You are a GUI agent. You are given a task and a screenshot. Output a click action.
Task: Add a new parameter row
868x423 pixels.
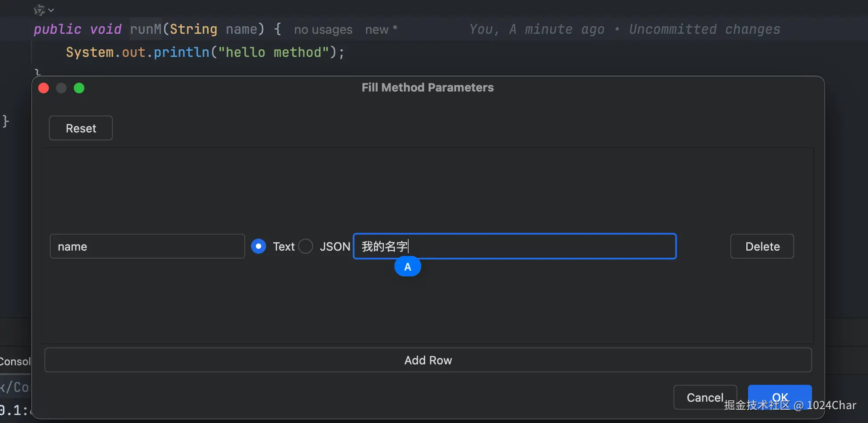coord(428,360)
